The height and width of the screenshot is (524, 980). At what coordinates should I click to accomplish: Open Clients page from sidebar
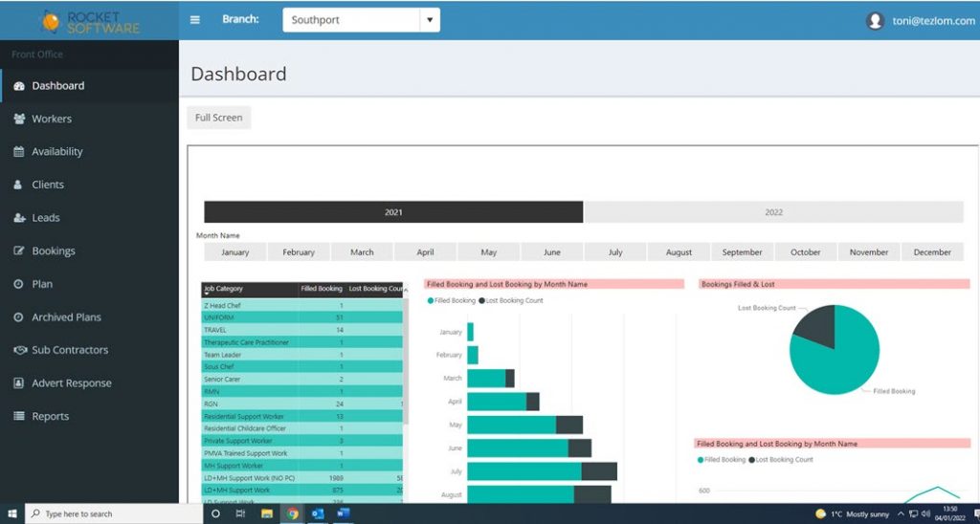pyautogui.click(x=48, y=185)
